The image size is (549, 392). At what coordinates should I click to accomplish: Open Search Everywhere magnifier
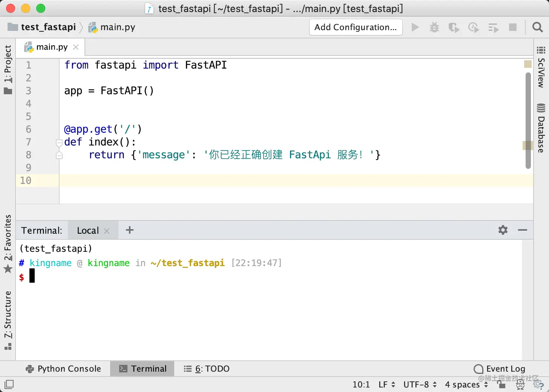pos(537,27)
